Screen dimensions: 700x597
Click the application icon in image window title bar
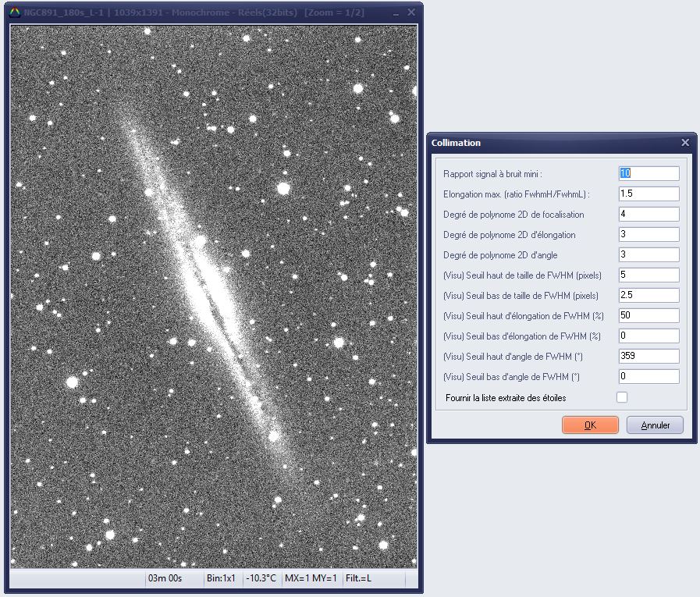pos(14,12)
